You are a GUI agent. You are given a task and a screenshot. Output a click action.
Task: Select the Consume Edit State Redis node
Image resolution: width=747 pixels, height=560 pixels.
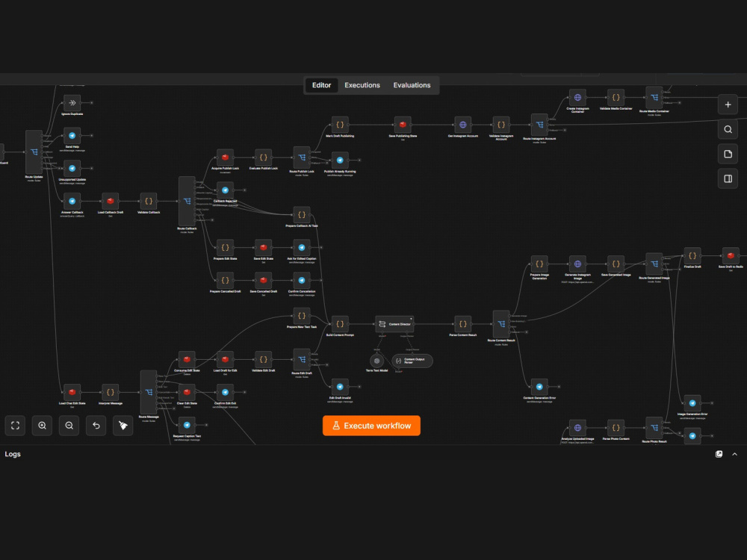coord(187,360)
